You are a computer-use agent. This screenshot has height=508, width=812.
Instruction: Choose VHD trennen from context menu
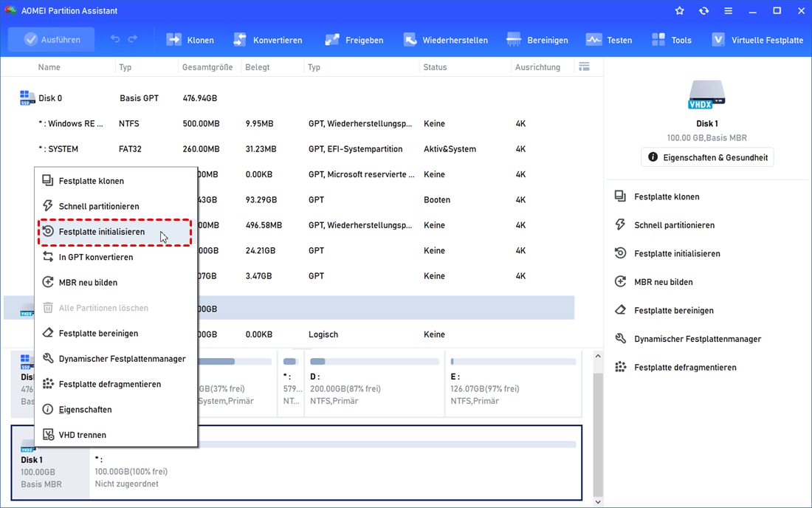pos(83,435)
